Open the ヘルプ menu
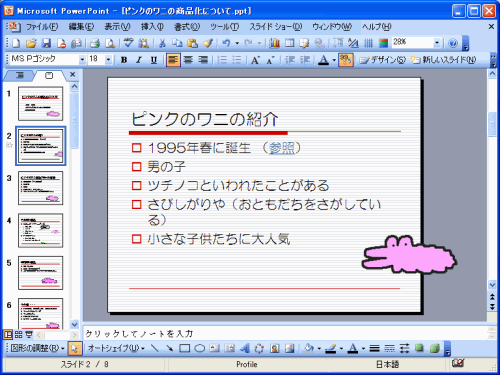The height and width of the screenshot is (375, 500). tap(376, 27)
